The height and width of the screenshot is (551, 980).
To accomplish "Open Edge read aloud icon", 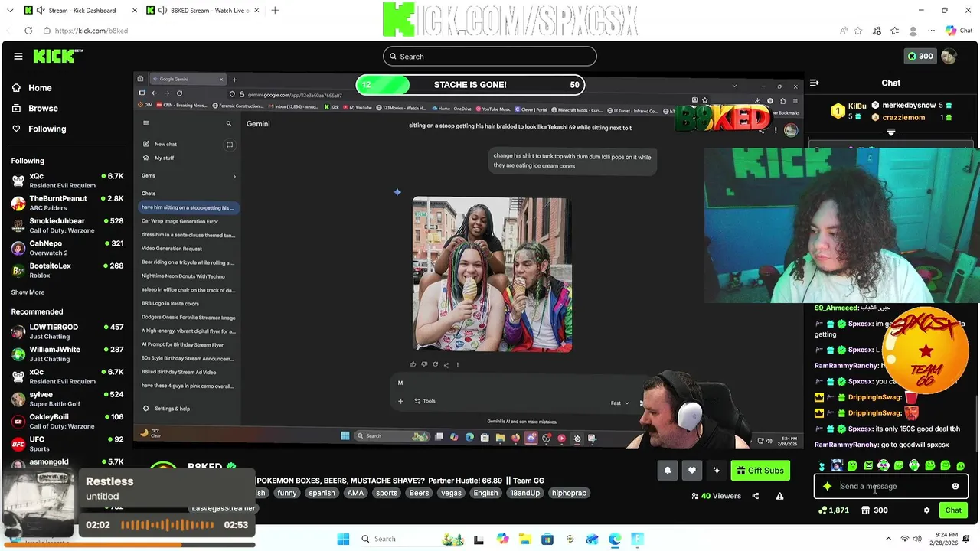I will point(844,31).
